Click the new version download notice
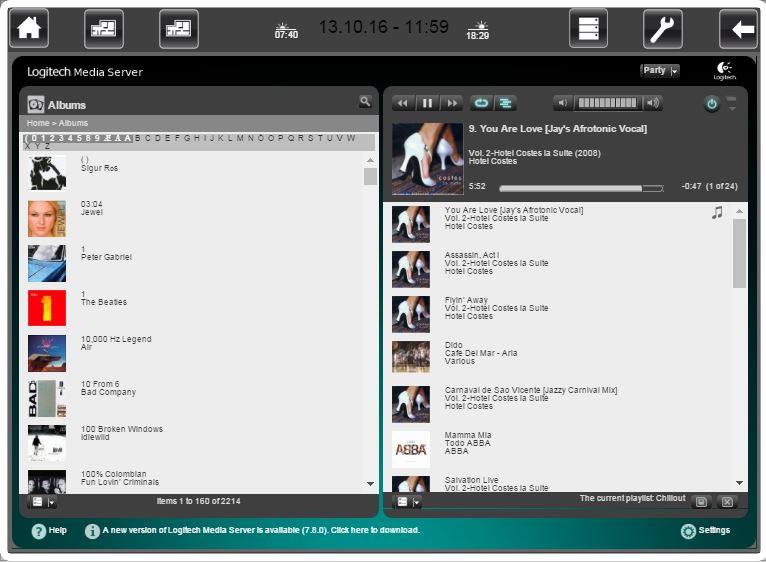The height and width of the screenshot is (562, 766). 261,530
